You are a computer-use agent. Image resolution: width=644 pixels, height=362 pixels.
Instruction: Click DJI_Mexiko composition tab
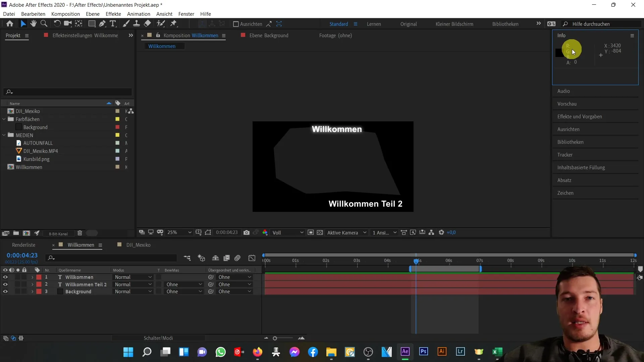[138, 244]
